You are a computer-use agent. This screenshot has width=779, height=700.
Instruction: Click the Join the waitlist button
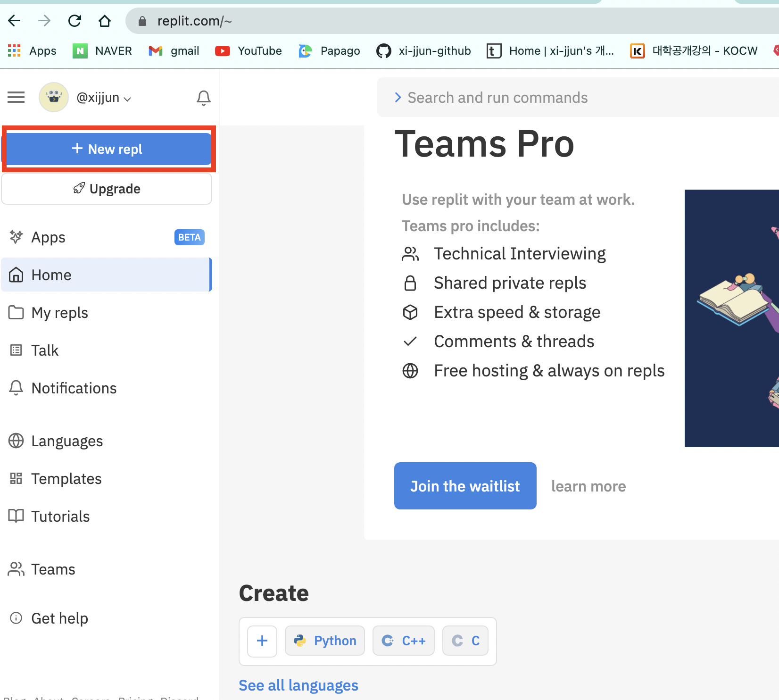tap(465, 486)
